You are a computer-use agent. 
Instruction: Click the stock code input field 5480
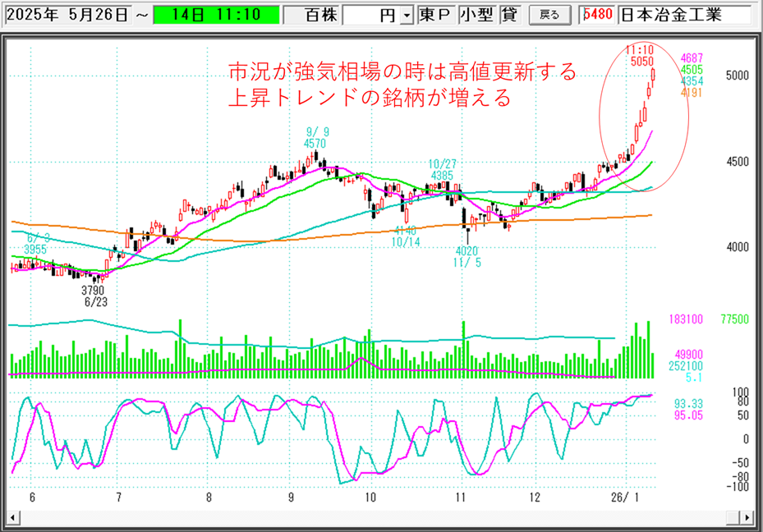pyautogui.click(x=596, y=15)
